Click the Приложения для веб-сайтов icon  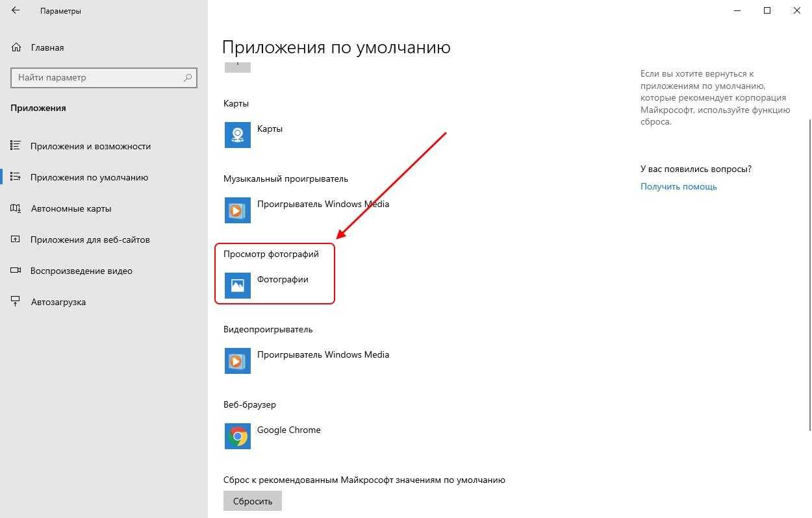click(x=16, y=240)
